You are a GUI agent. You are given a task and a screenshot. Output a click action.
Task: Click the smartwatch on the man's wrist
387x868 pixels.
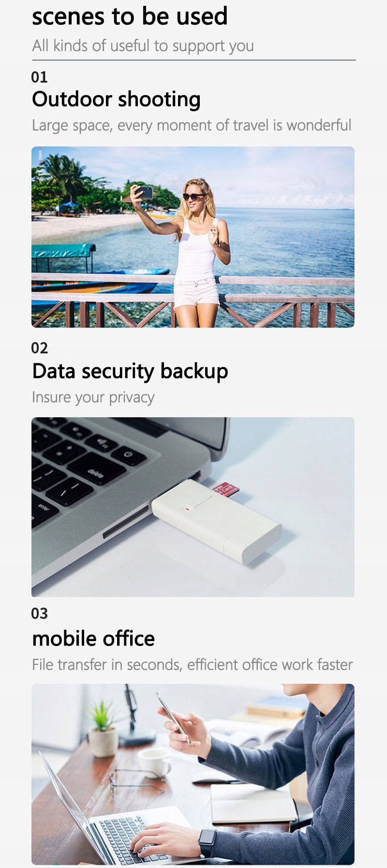click(207, 843)
